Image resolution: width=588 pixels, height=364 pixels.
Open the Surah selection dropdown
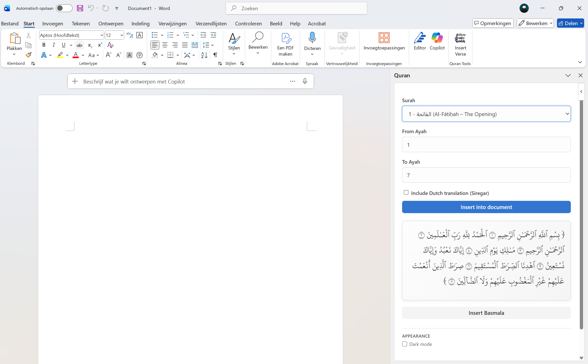coord(486,114)
